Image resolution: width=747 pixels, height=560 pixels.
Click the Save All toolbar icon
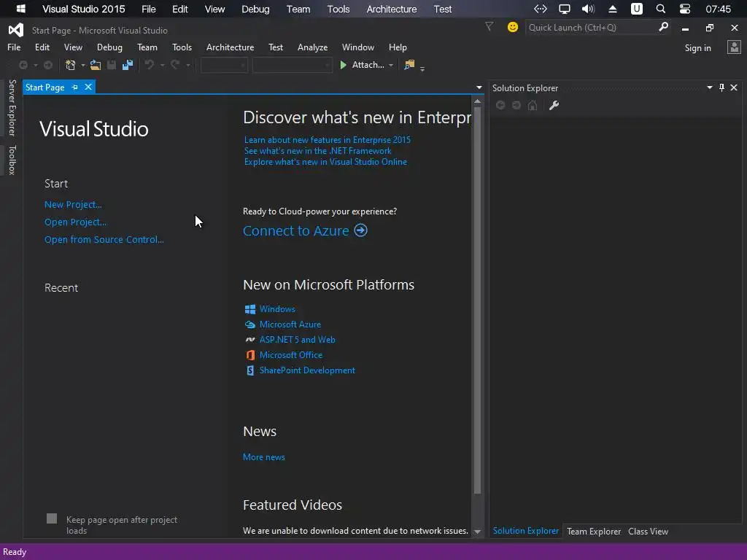[128, 65]
